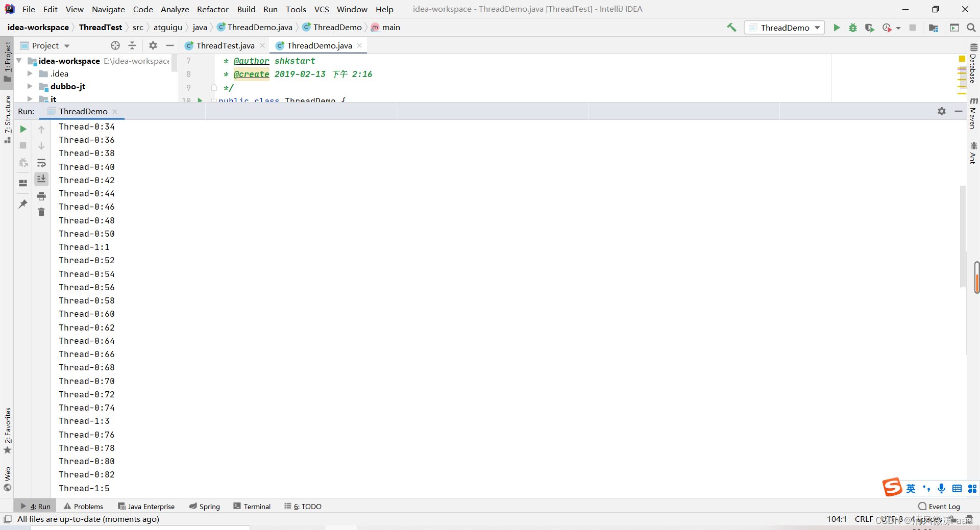
Task: Open the Ant side panel
Action: click(x=973, y=153)
